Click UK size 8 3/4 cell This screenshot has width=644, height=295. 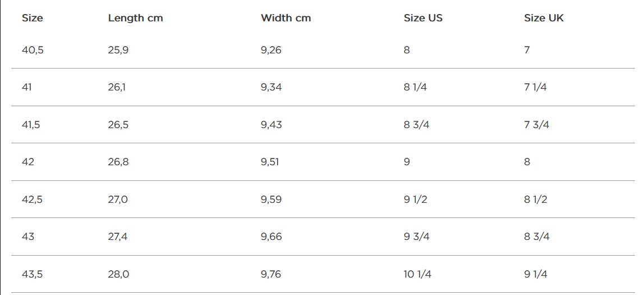click(x=536, y=237)
